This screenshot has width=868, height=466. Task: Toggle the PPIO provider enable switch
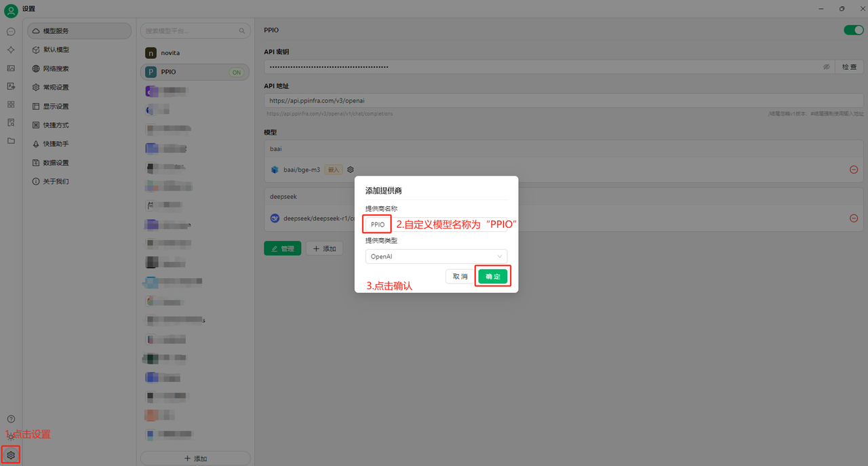coord(853,30)
